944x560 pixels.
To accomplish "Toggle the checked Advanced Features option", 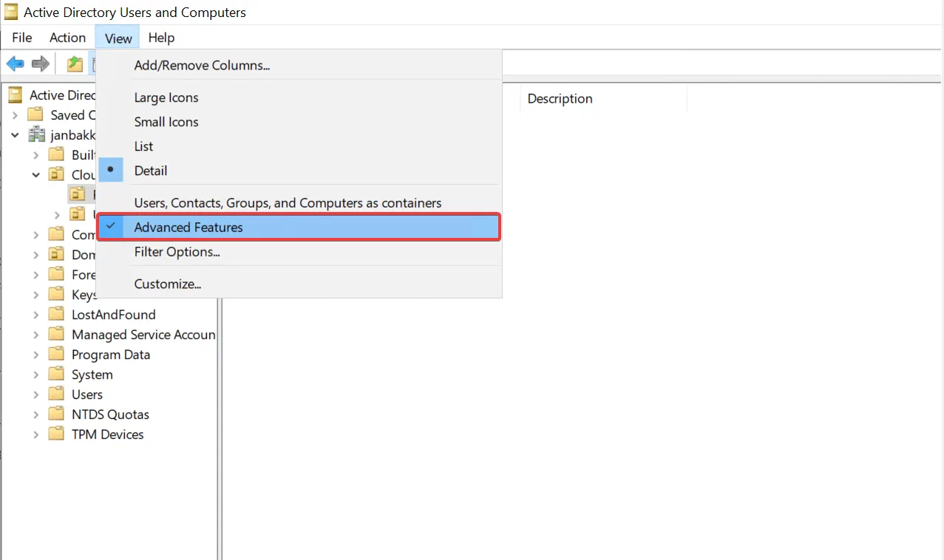I will pyautogui.click(x=299, y=228).
